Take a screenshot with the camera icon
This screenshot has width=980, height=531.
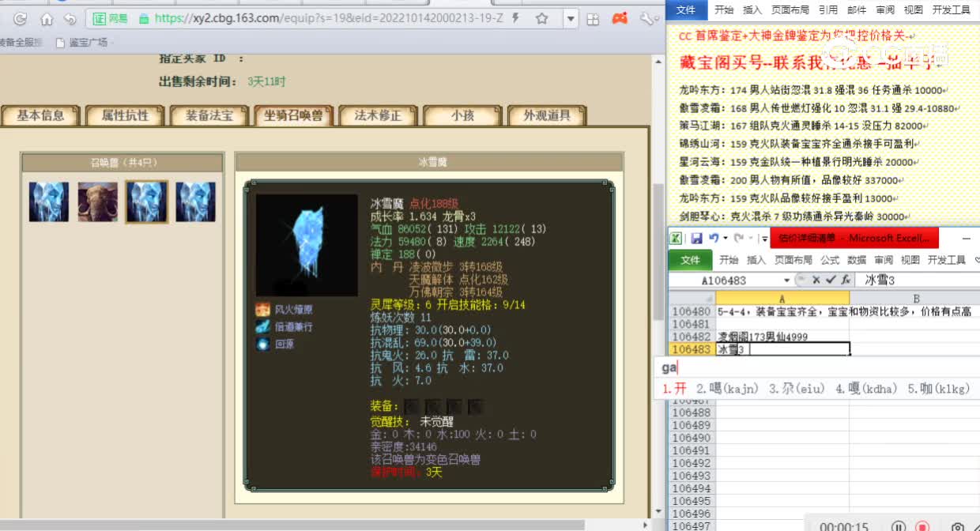coord(958,526)
